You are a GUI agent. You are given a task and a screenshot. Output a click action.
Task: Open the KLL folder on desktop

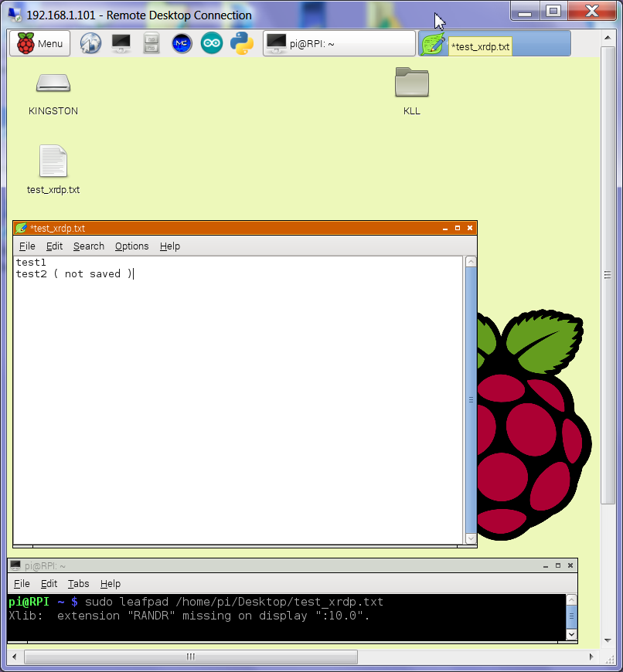click(411, 83)
